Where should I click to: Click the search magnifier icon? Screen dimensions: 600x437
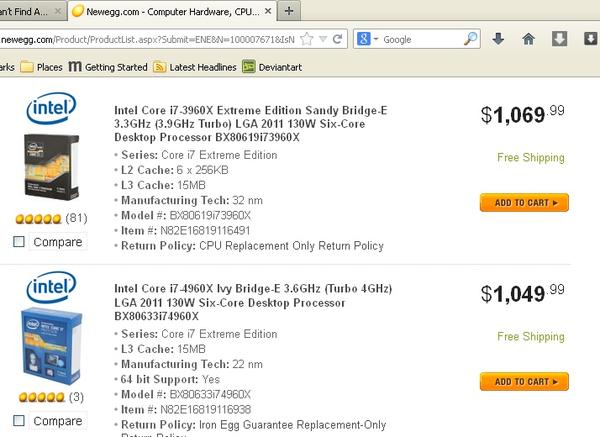(x=471, y=39)
